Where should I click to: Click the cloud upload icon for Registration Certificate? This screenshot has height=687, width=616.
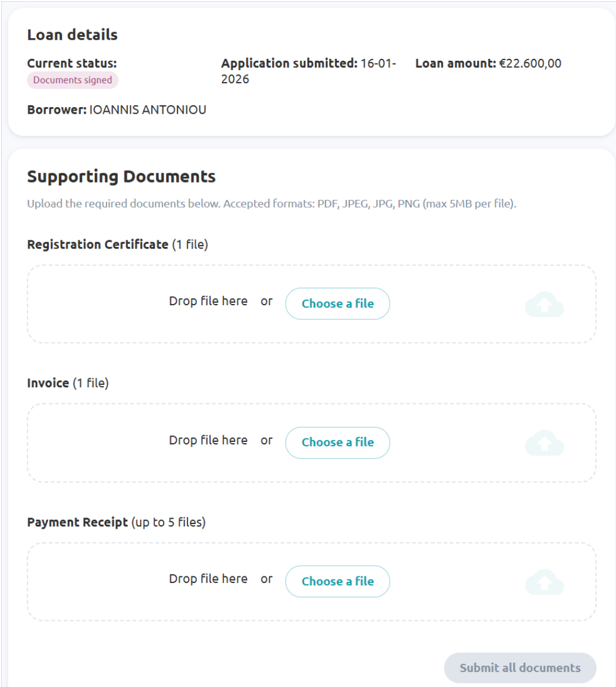coord(544,305)
